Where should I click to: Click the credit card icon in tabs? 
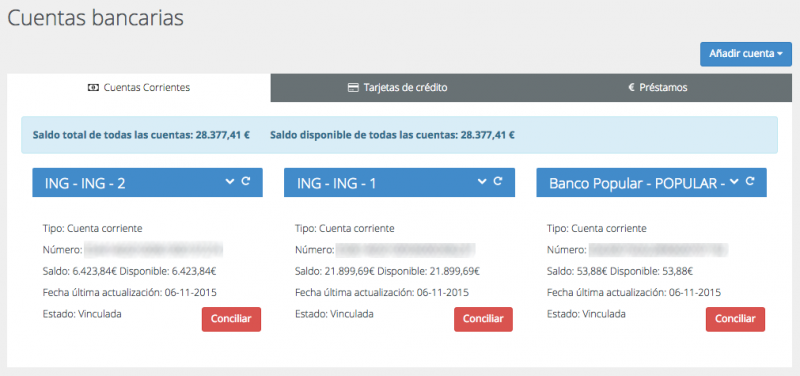[353, 88]
